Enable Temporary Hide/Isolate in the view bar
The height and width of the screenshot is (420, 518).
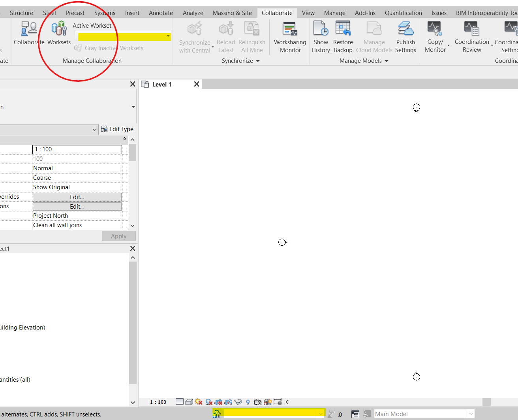click(x=238, y=401)
